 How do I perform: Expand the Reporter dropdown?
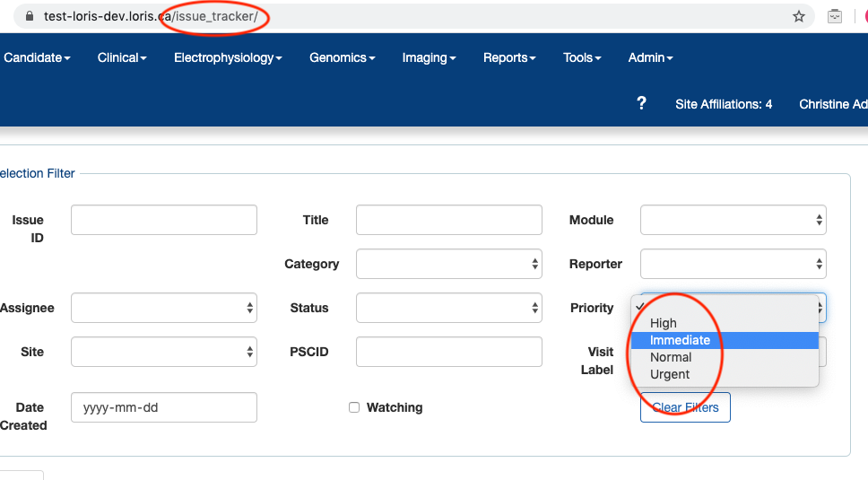pos(733,264)
